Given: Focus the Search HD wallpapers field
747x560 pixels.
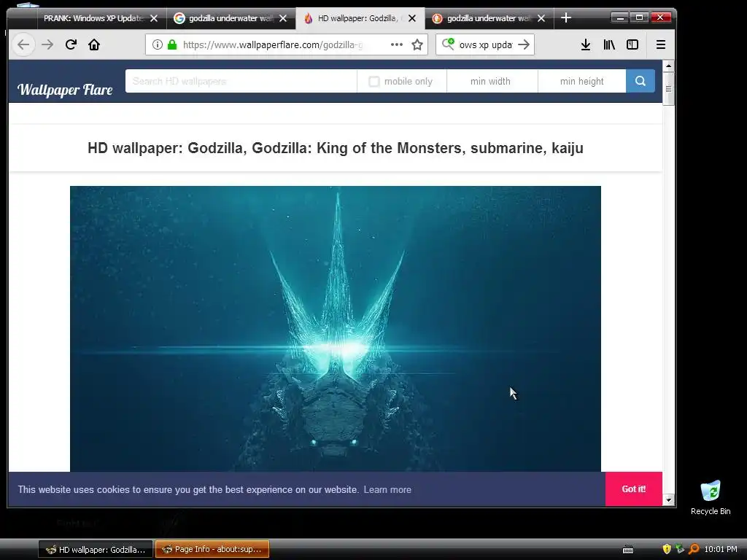Looking at the screenshot, I should coord(241,81).
